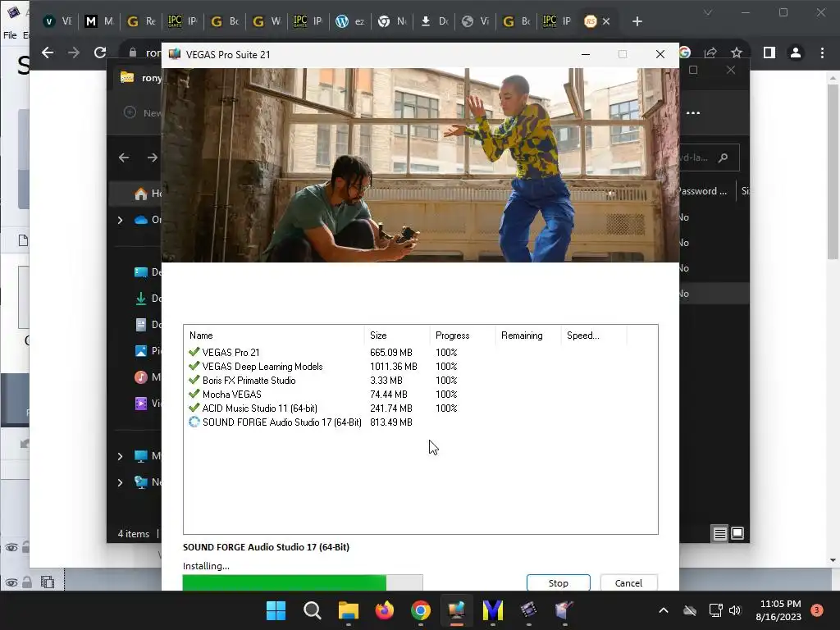
Task: Bookmark this page with star icon
Action: tap(737, 52)
